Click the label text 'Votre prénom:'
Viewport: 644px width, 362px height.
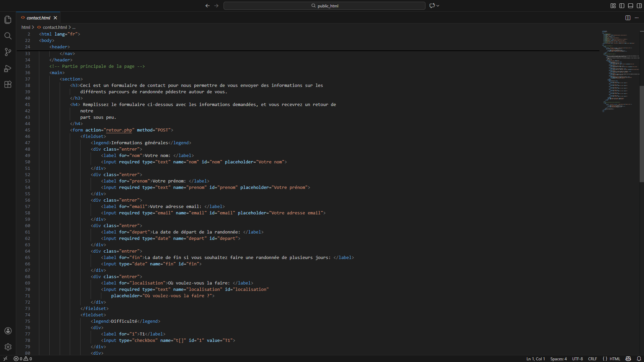click(x=169, y=181)
